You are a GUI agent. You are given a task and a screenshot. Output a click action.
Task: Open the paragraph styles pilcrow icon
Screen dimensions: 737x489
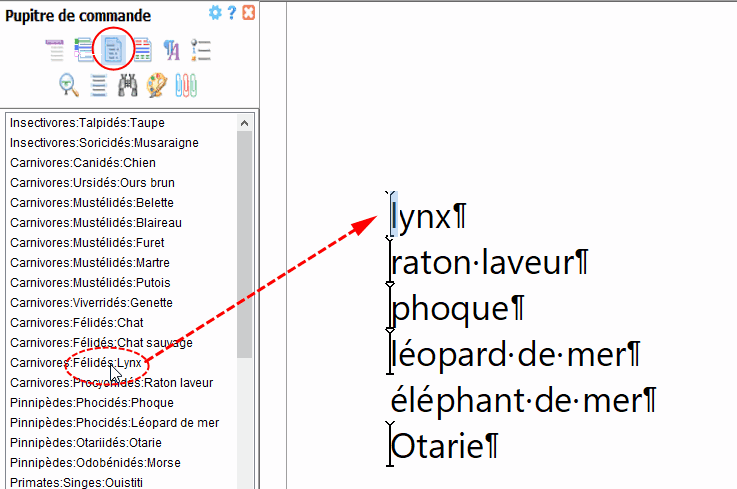tap(171, 50)
